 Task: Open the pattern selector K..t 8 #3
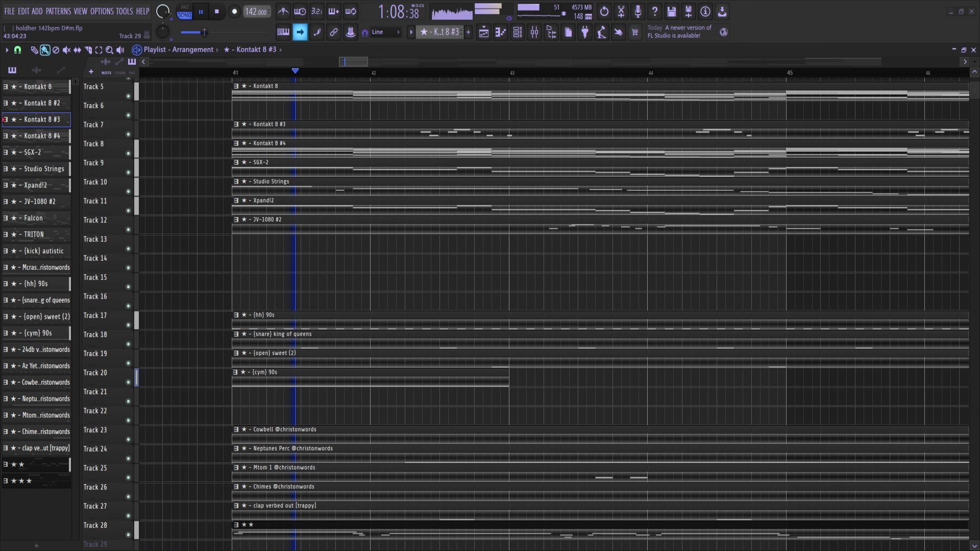point(439,32)
